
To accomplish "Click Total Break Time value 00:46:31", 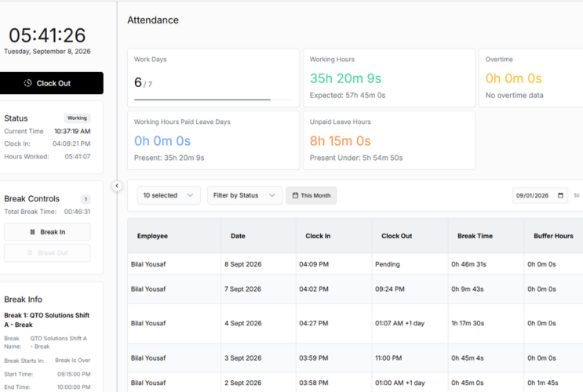I will [77, 212].
